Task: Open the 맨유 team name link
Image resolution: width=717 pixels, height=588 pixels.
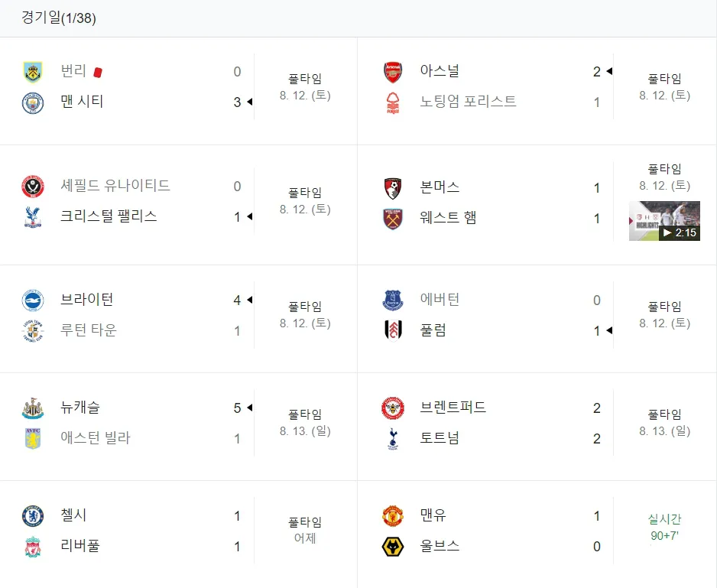Action: click(433, 515)
